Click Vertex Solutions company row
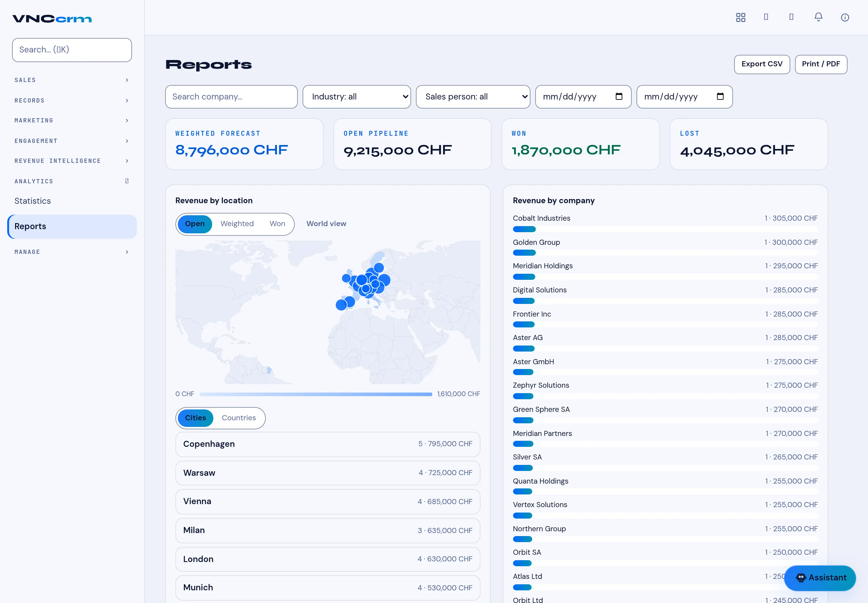868x603 pixels. click(665, 509)
